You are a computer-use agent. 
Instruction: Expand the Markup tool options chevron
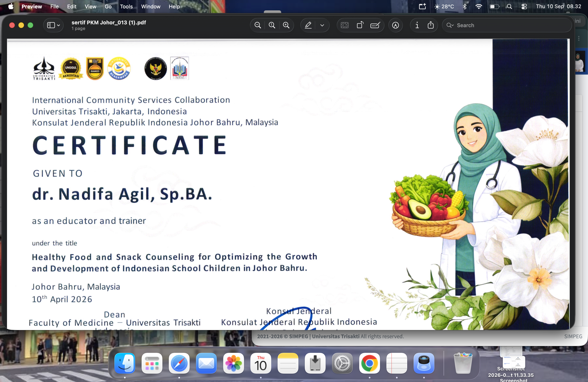(322, 25)
